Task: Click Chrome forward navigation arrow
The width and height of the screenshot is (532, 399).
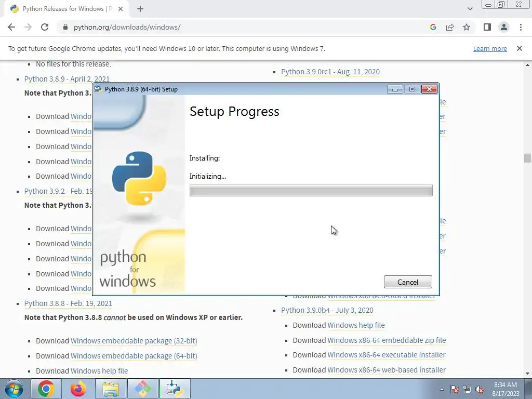Action: pyautogui.click(x=28, y=27)
